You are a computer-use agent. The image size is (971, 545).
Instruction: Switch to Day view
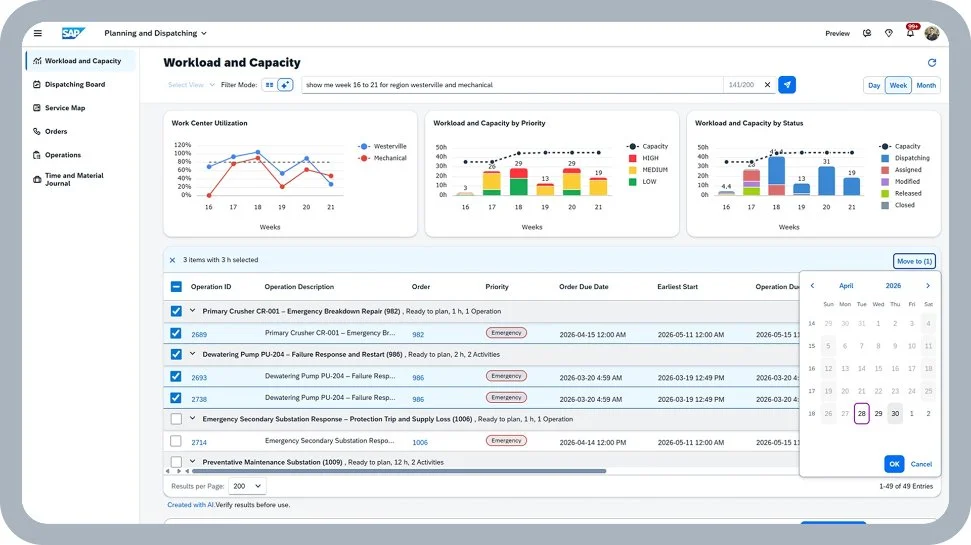[x=874, y=85]
